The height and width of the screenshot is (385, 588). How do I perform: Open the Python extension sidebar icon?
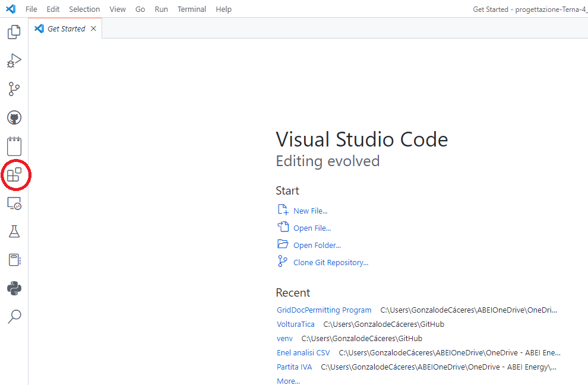[x=14, y=288]
